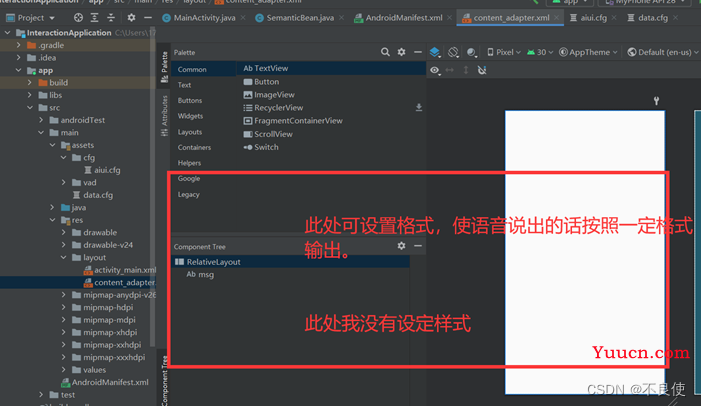Click the locate target icon in Project panel
Viewport: 702px width, 407px height.
tap(78, 17)
